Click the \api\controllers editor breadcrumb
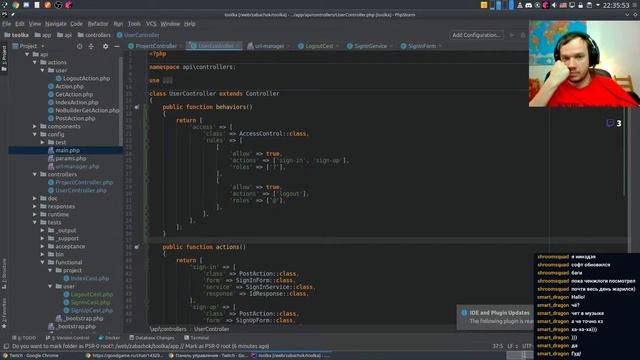The width and height of the screenshot is (640, 360). 168,329
